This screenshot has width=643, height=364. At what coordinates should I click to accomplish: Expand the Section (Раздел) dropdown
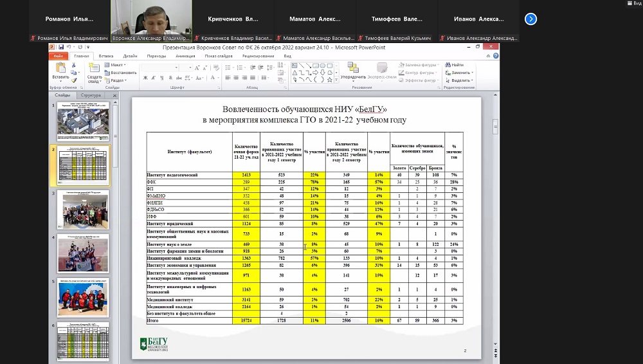[x=116, y=80]
